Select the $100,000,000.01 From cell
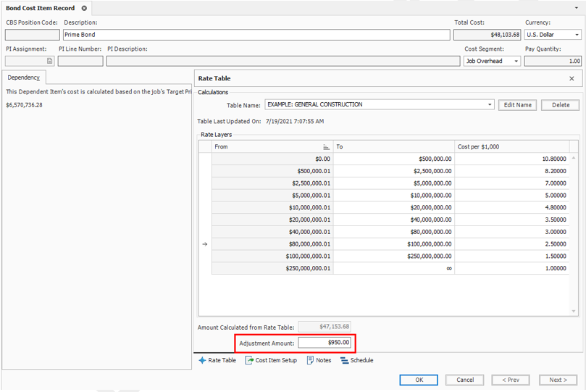 point(272,256)
